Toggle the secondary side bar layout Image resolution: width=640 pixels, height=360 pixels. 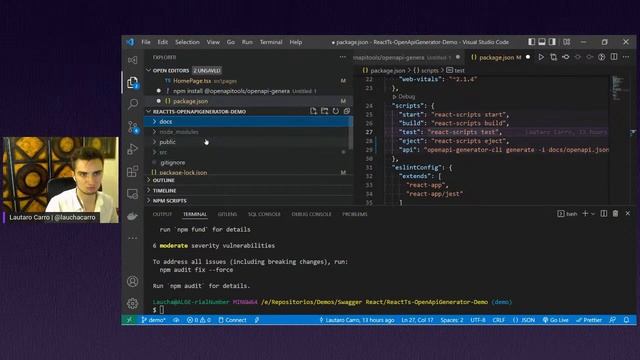[552, 42]
